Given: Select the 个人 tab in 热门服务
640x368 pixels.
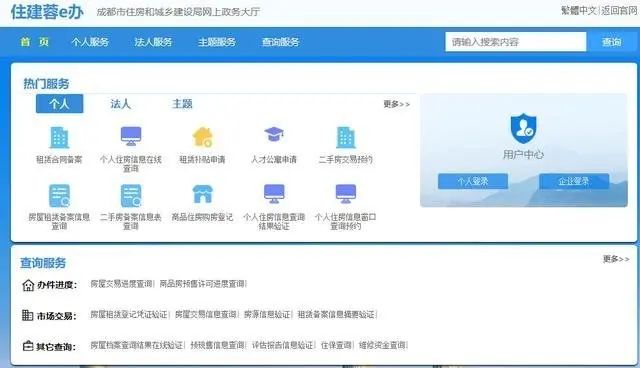Looking at the screenshot, I should 60,104.
